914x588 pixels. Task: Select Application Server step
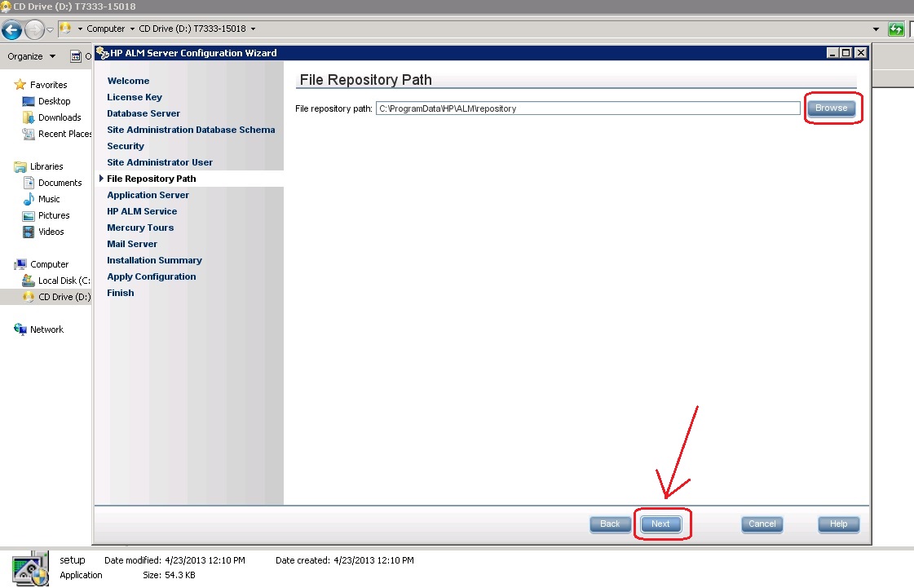point(148,195)
